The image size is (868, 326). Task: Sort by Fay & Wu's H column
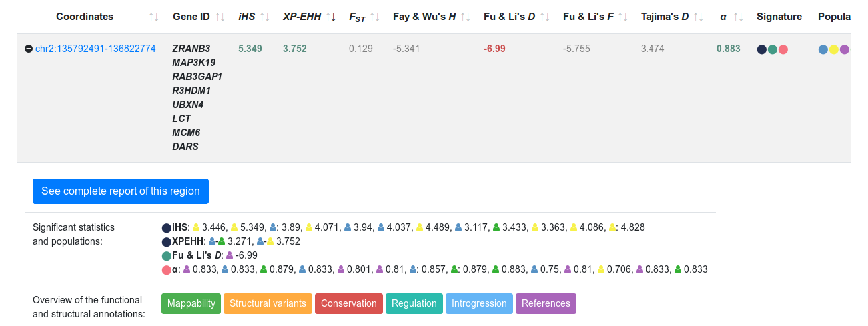click(x=465, y=17)
